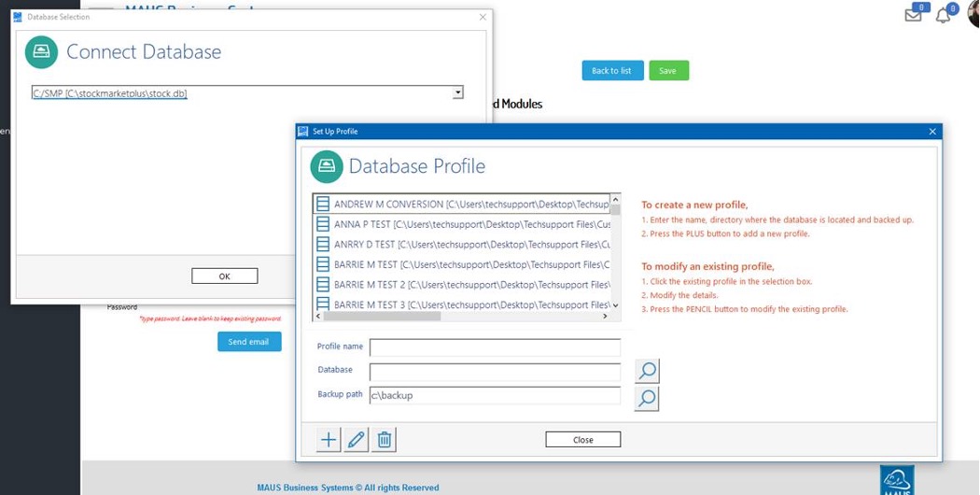Open database selection dropdown arrow
The height and width of the screenshot is (495, 980).
(457, 92)
